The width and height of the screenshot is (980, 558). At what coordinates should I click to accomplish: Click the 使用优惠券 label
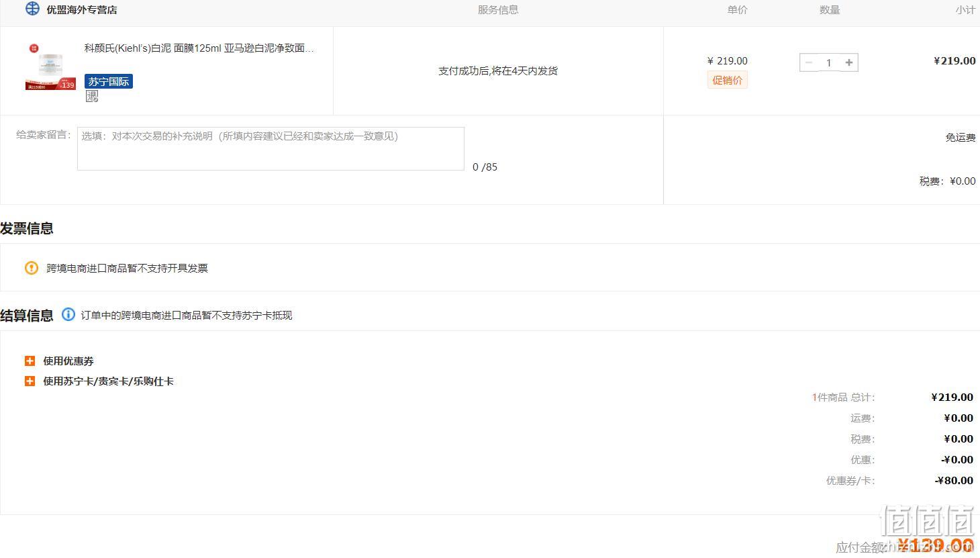(x=68, y=361)
